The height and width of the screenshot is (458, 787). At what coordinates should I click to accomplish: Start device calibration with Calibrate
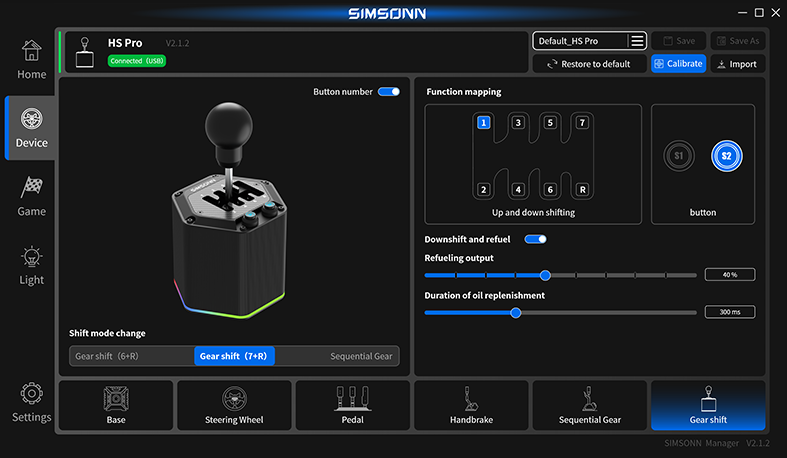(x=679, y=64)
